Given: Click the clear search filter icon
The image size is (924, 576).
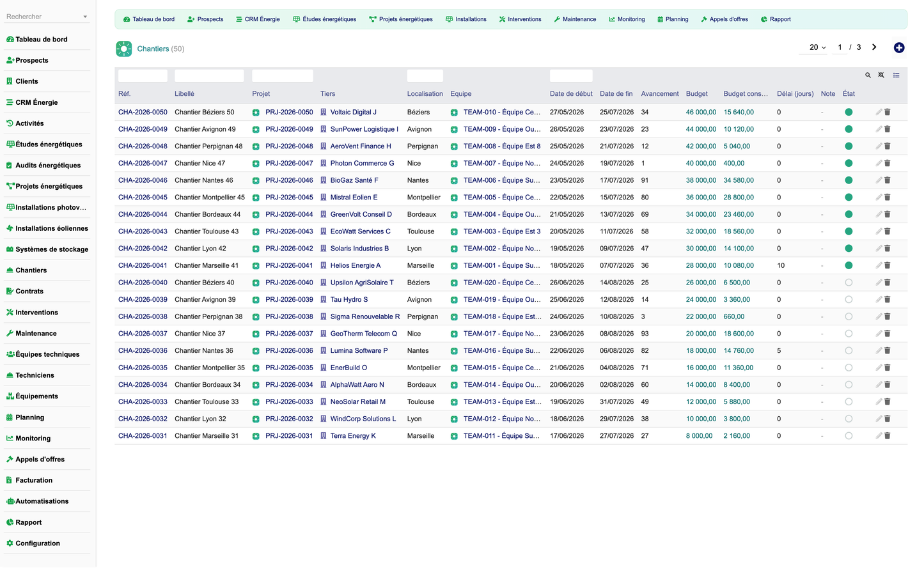Looking at the screenshot, I should pyautogui.click(x=881, y=75).
